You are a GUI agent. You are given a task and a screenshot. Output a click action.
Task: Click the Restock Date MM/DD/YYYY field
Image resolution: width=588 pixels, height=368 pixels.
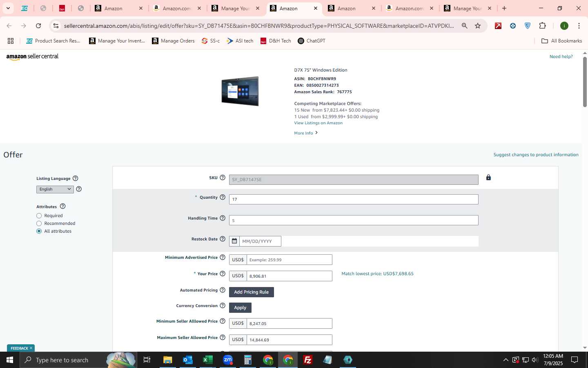(260, 241)
